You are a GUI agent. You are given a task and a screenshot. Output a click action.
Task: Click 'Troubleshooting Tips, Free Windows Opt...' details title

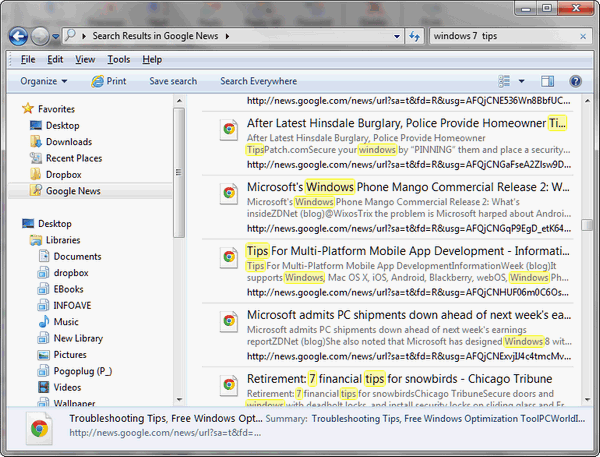(x=166, y=418)
